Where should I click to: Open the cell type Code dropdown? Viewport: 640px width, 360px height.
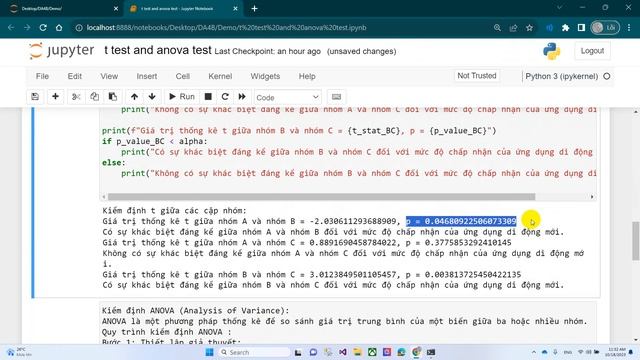pyautogui.click(x=287, y=97)
